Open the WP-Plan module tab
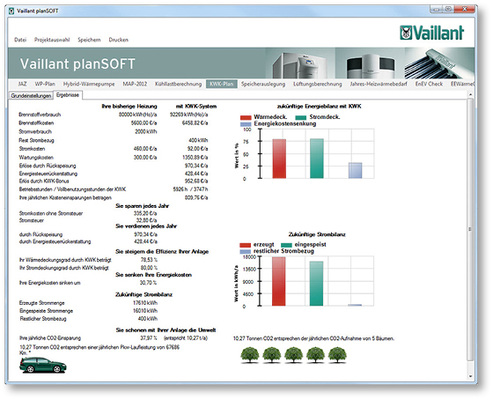Screen dimensions: 493x400 pyautogui.click(x=45, y=84)
